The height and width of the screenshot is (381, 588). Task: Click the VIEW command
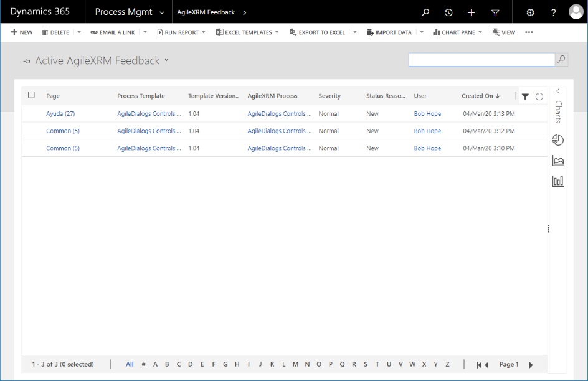(504, 32)
